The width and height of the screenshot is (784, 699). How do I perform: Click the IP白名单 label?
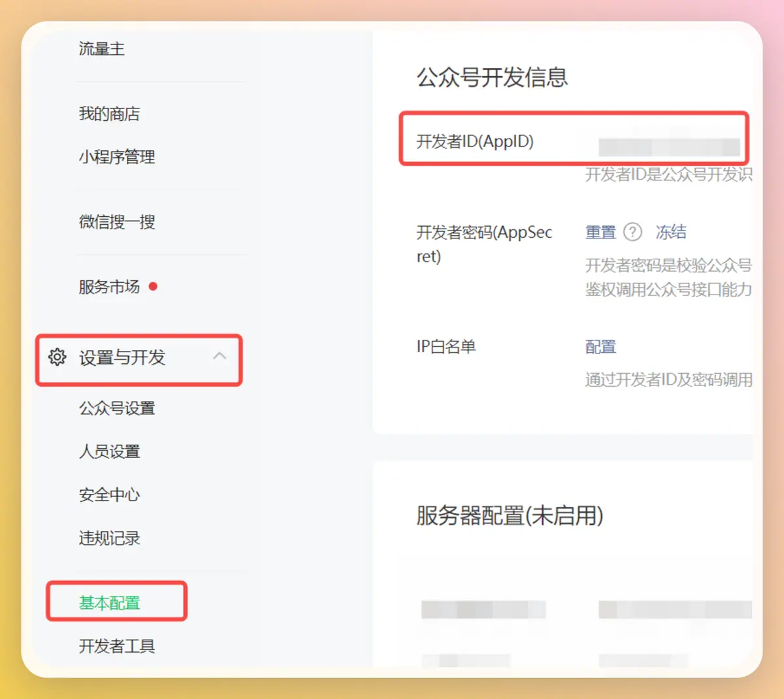[x=446, y=346]
